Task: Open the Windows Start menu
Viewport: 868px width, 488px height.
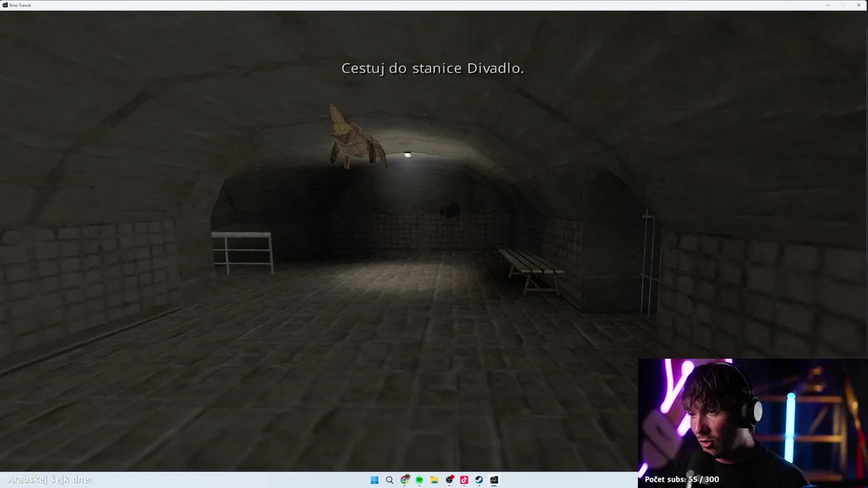Action: tap(374, 480)
